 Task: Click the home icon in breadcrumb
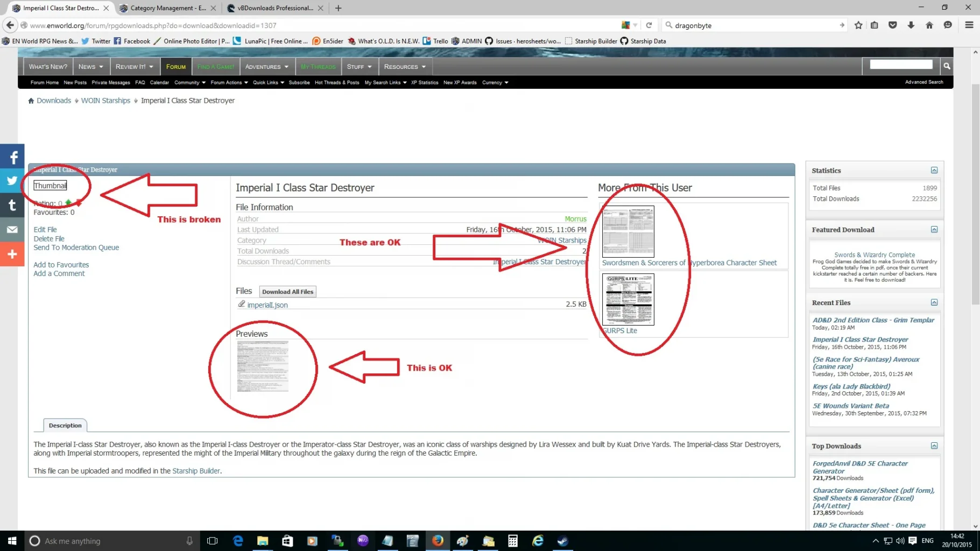[31, 101]
